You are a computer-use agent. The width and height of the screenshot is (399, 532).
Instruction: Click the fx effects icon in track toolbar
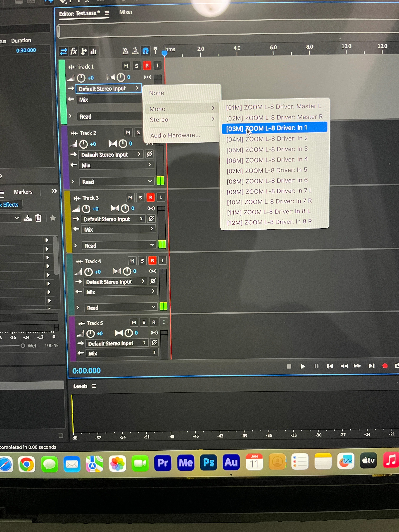[74, 51]
